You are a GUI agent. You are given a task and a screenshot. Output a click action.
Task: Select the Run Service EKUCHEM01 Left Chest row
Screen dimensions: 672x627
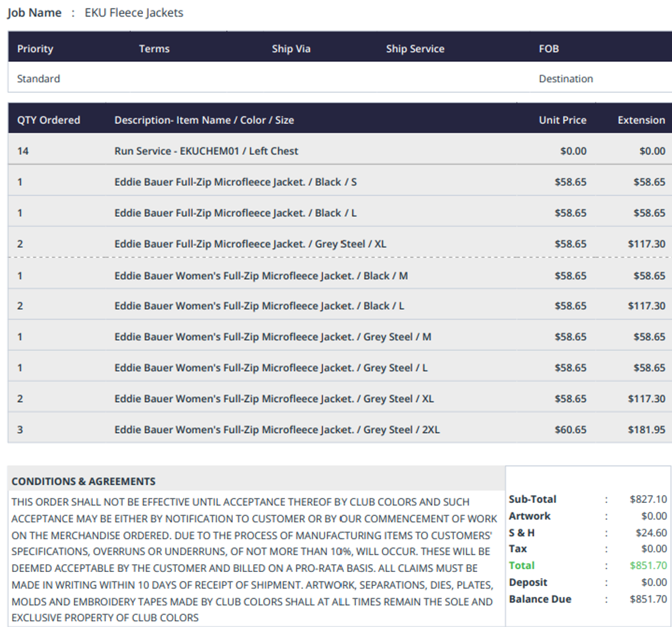(x=340, y=151)
